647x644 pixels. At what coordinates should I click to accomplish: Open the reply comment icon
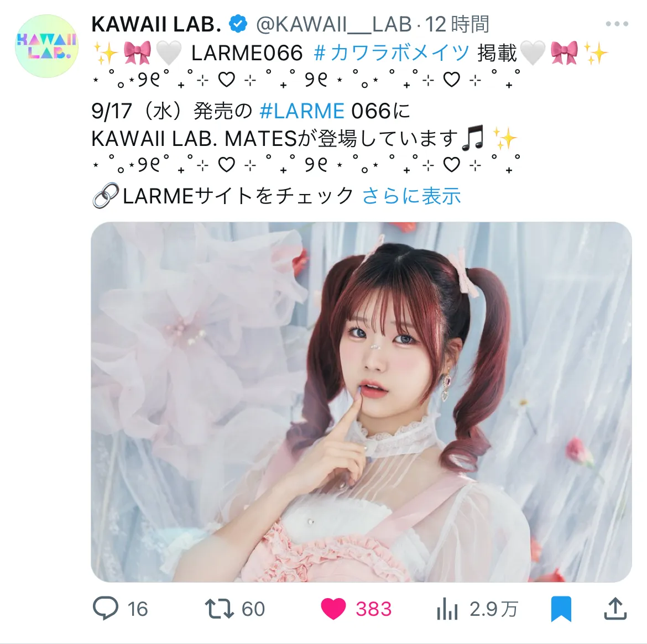(x=106, y=609)
